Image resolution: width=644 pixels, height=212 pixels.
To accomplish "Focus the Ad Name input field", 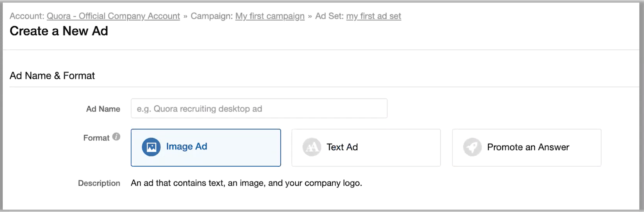I will pos(259,108).
